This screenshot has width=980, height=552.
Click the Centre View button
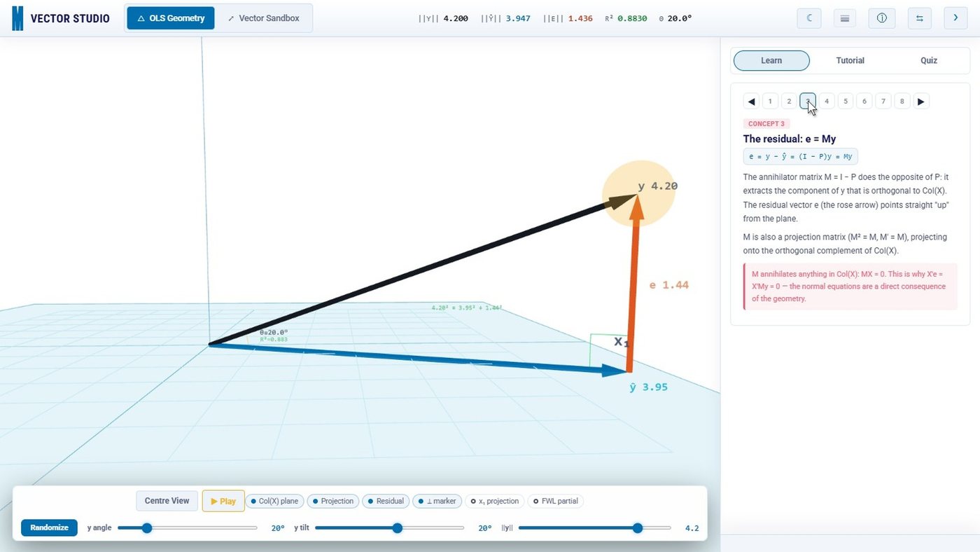167,501
